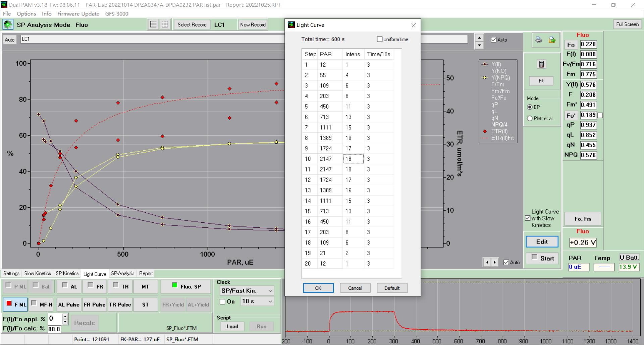This screenshot has width=644, height=345.
Task: Click the printer icon
Action: pos(538,40)
